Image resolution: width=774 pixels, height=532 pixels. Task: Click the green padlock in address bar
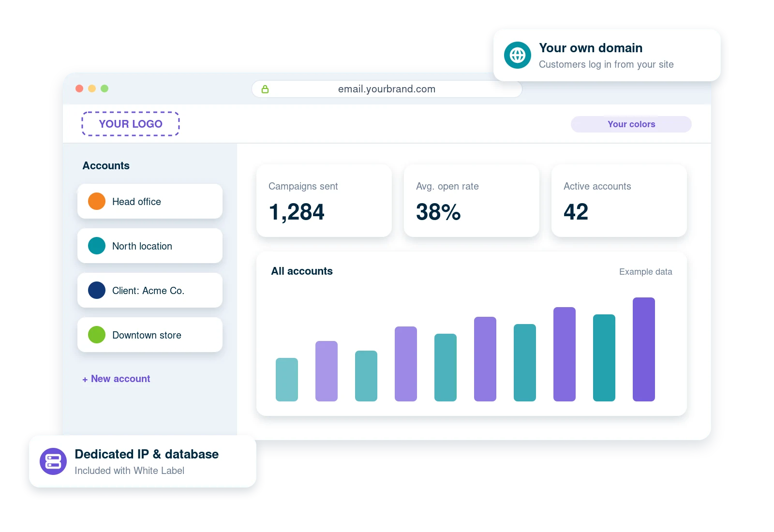265,89
